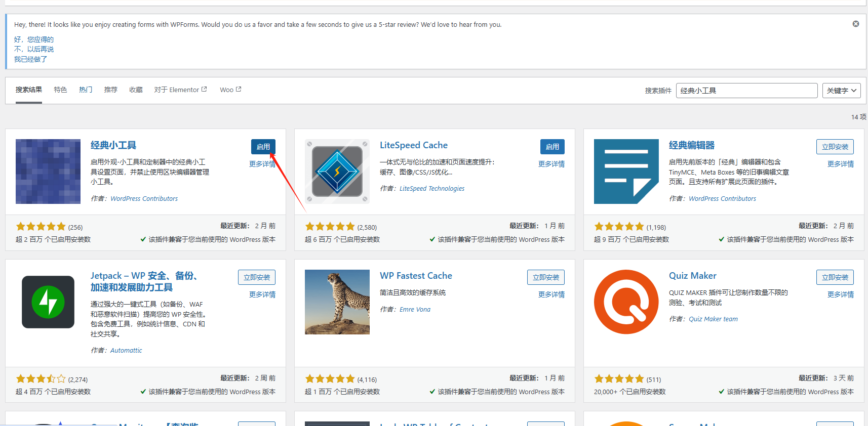Activate the 经典小工具 plugin with 启用
The image size is (868, 426).
click(x=263, y=147)
